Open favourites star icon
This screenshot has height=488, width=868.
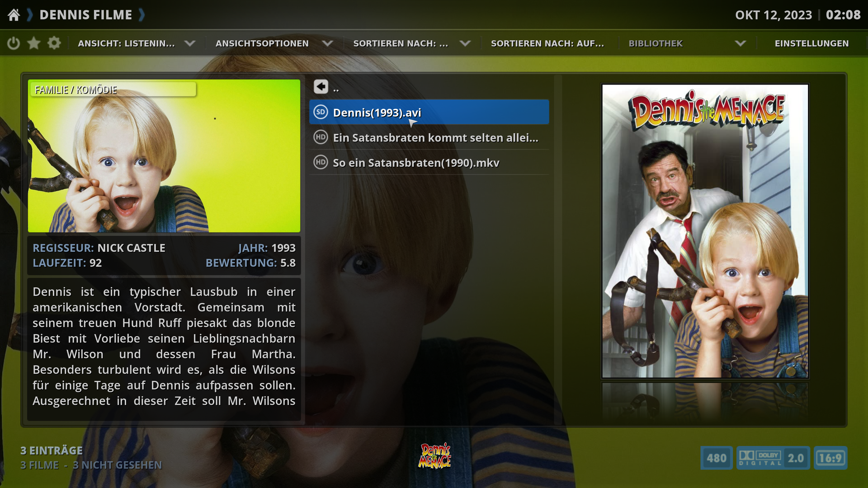[x=34, y=43]
